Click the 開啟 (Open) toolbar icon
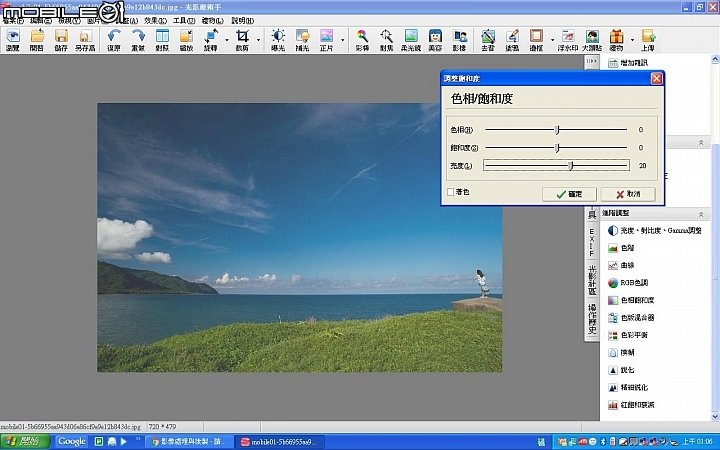 pos(37,40)
